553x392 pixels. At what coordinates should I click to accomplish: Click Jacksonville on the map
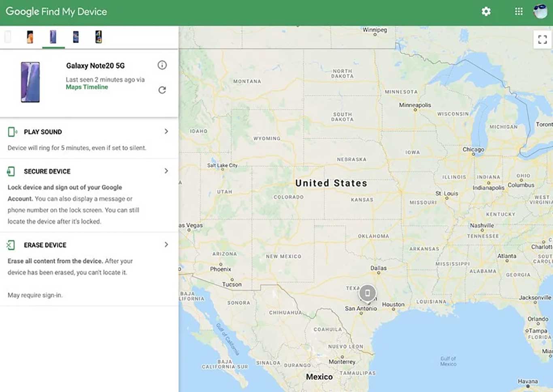point(535,298)
